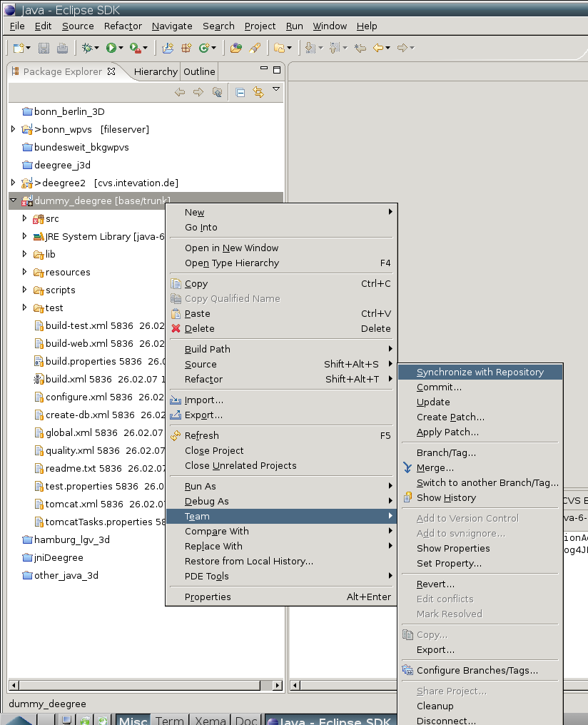588x725 pixels.
Task: Choose Show History from Team submenu
Action: (x=480, y=498)
